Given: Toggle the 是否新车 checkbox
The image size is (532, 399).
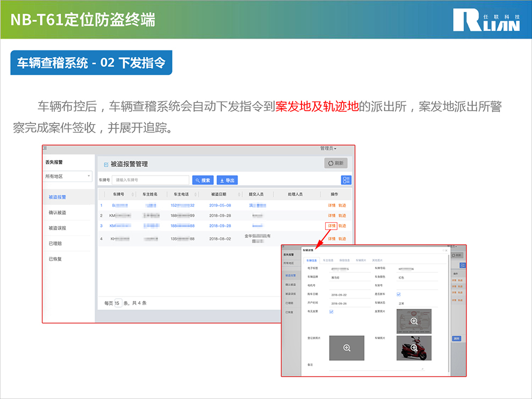Looking at the screenshot, I should (398, 294).
